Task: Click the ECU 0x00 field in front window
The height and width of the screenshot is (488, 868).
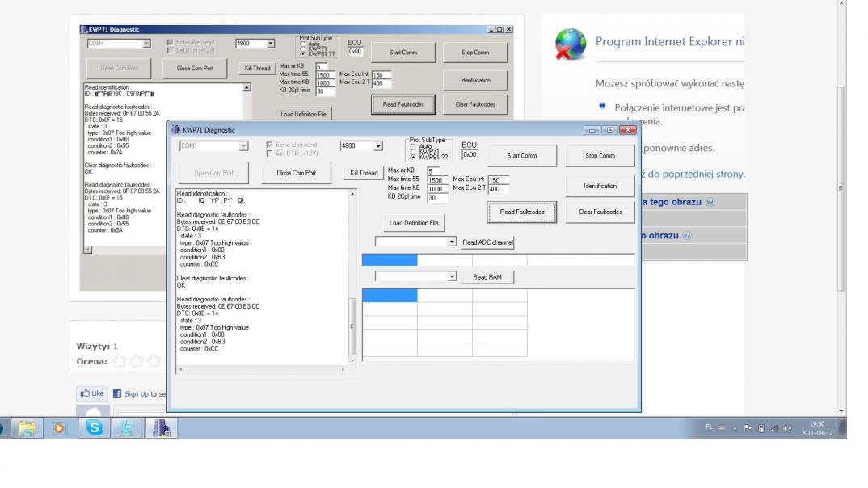Action: (x=470, y=155)
